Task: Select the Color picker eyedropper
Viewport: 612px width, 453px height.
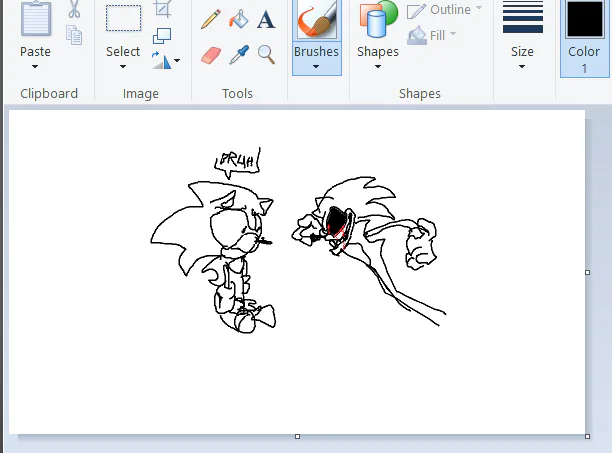Action: pyautogui.click(x=239, y=55)
